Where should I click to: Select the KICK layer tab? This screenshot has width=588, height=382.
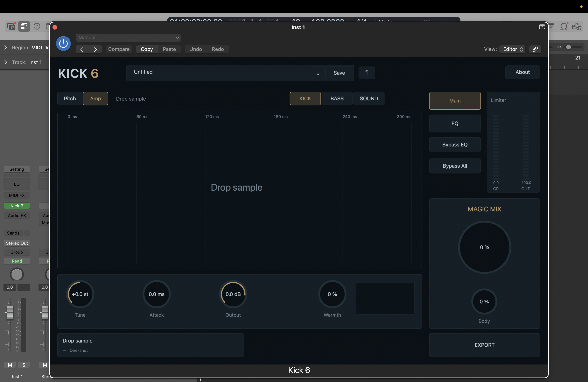[x=305, y=99]
